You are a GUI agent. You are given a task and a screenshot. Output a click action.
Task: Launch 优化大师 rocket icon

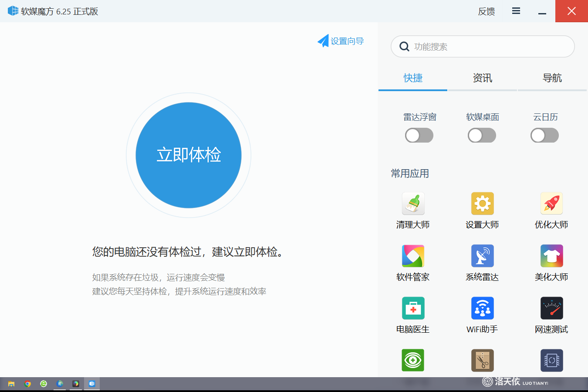click(x=551, y=203)
